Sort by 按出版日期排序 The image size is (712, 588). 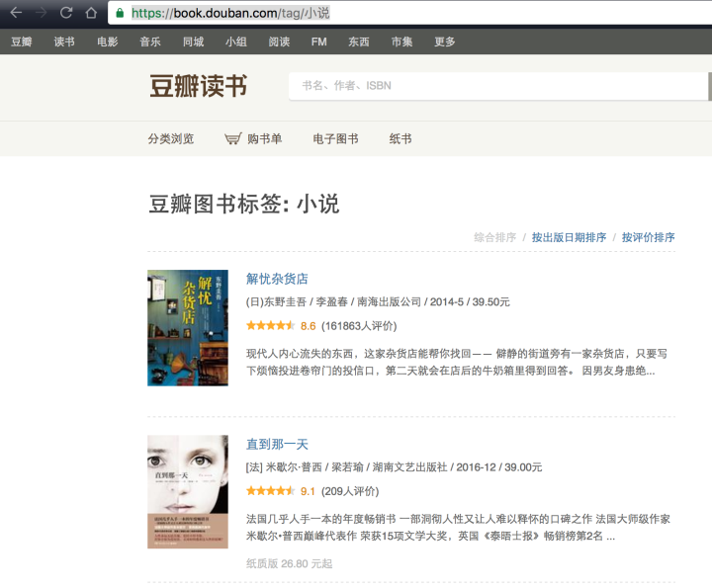click(569, 237)
